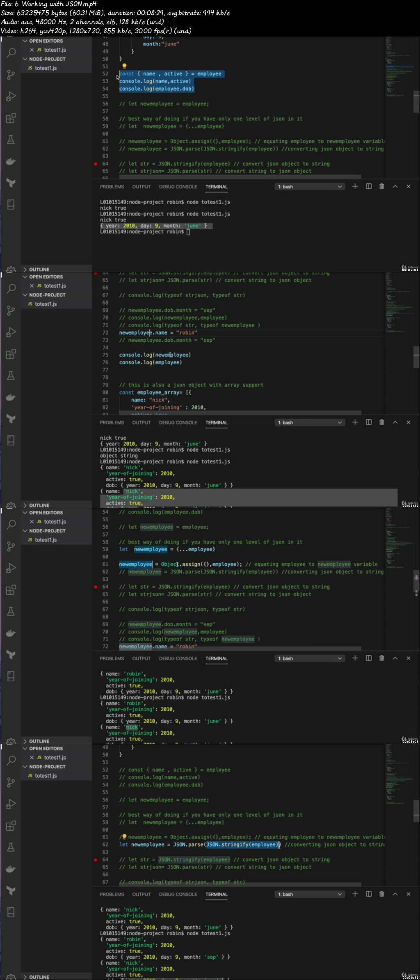Close the terminal panel in 00:03:30 frame
Viewport: 420px width, 980px height.
409,422
